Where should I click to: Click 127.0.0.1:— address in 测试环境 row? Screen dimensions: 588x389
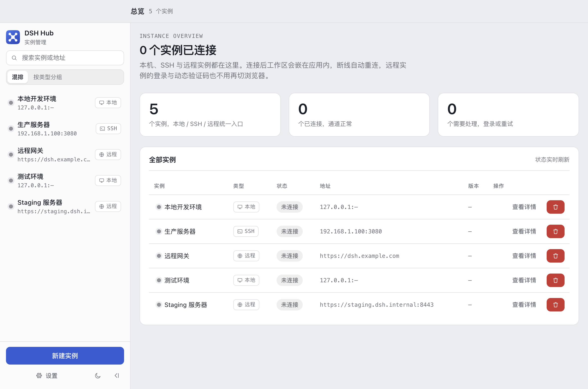coord(339,280)
